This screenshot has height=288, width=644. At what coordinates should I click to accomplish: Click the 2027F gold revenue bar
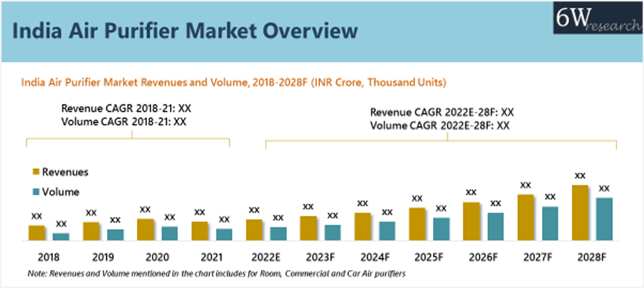click(x=526, y=218)
